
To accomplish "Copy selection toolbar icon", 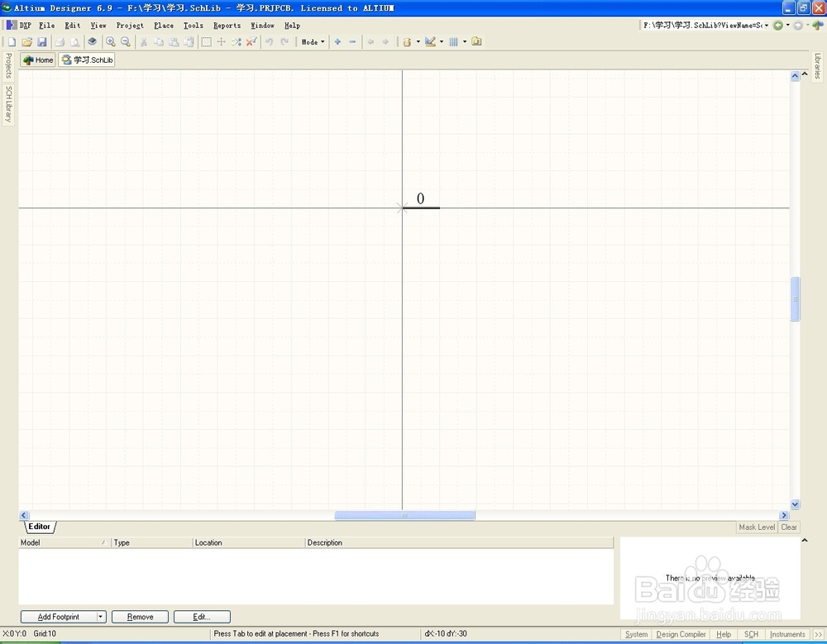I will pos(158,41).
